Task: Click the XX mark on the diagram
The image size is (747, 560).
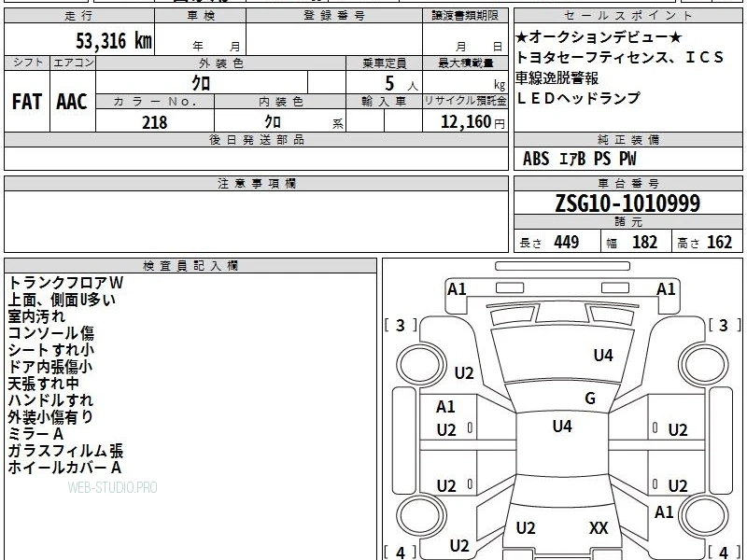Action: (599, 528)
